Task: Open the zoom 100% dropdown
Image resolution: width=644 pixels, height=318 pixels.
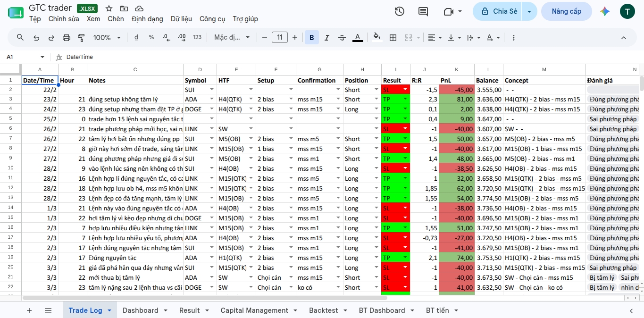Action: pyautogui.click(x=107, y=37)
